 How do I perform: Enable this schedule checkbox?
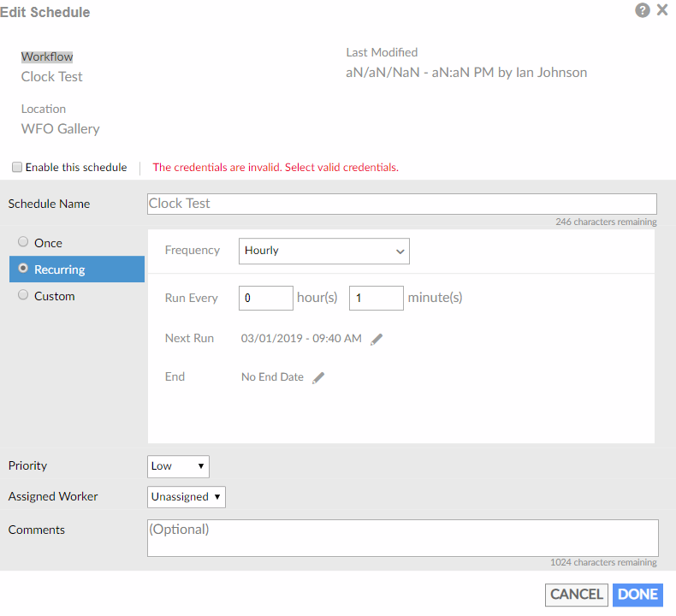[17, 167]
